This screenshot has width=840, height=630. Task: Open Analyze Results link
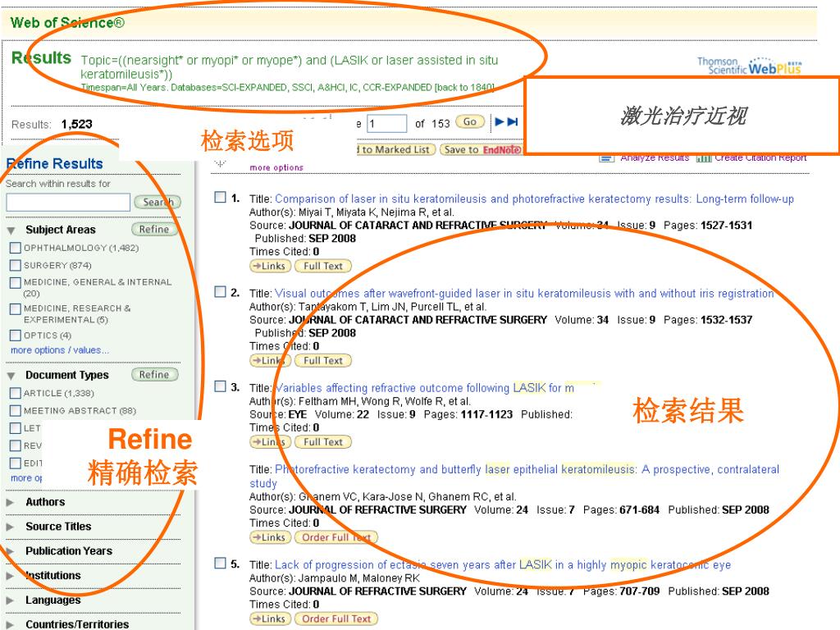tap(655, 157)
